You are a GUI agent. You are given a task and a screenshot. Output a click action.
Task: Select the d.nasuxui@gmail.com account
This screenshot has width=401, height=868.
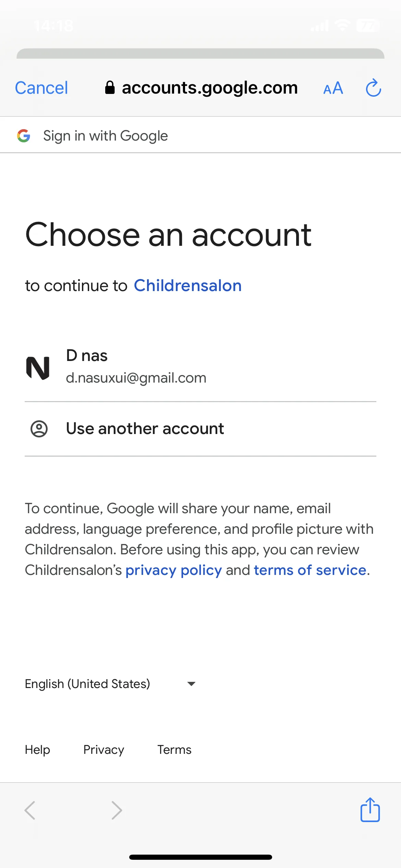[200, 367]
